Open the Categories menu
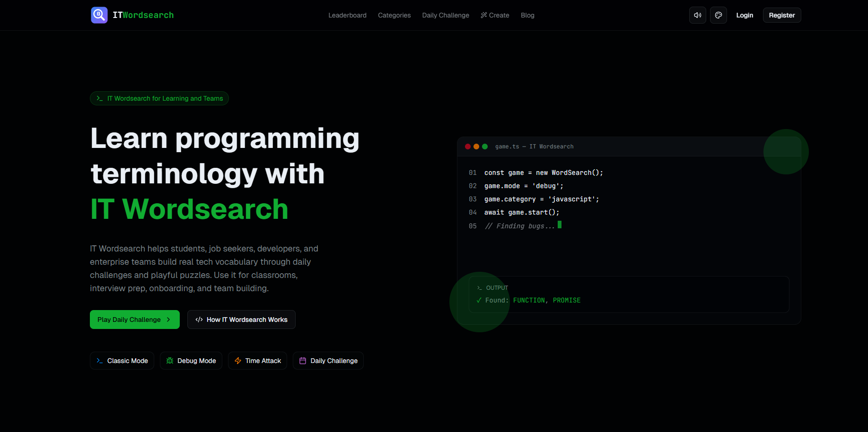This screenshot has height=432, width=868. coord(394,15)
